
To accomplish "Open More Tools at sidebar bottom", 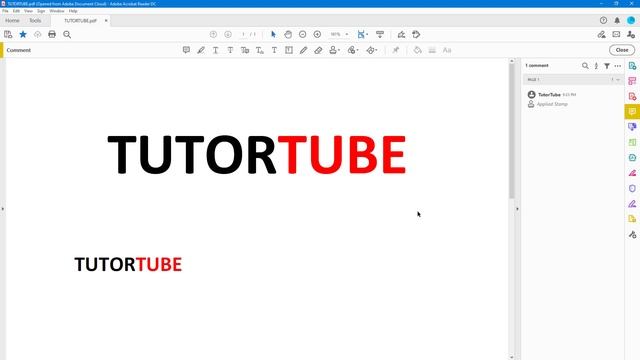I will (x=632, y=234).
